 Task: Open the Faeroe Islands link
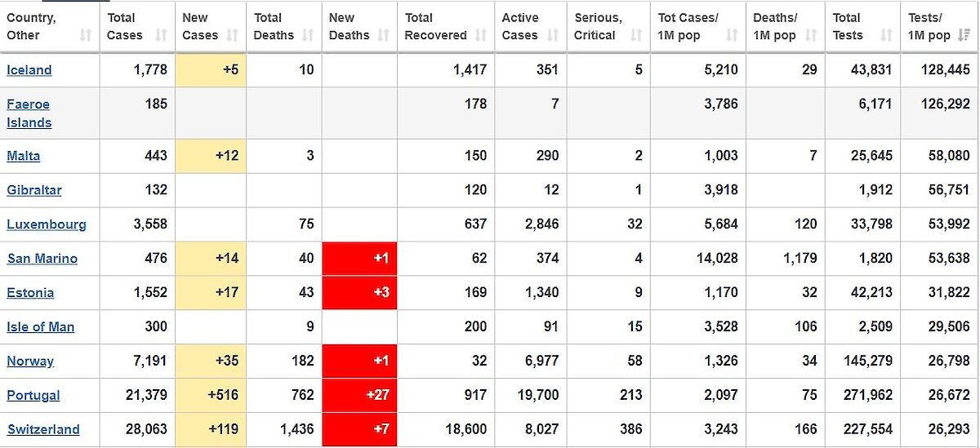(x=29, y=113)
